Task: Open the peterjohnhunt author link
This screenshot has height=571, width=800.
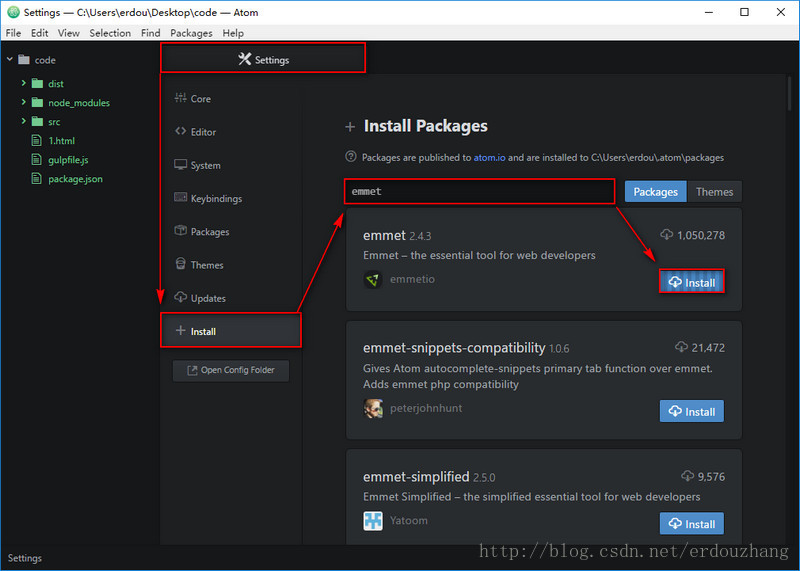Action: point(426,408)
